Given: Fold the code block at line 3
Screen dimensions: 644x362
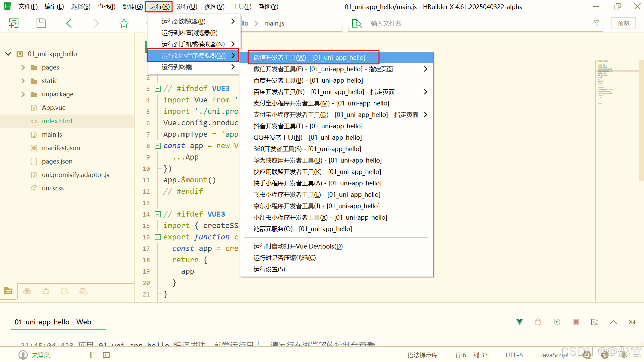Looking at the screenshot, I should pos(158,89).
